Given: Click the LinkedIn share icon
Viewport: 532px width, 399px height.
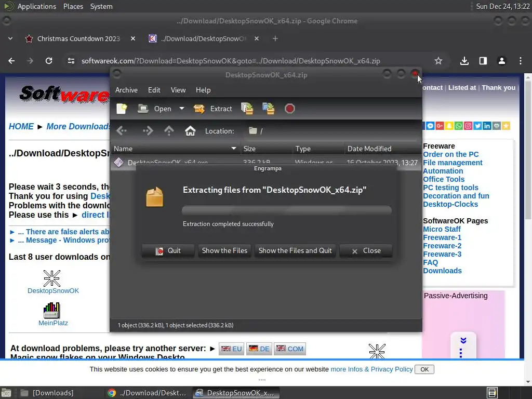Looking at the screenshot, I should point(487,126).
